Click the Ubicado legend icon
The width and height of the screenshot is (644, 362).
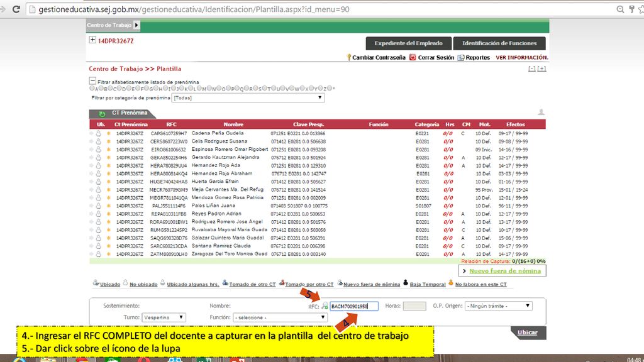point(96,283)
